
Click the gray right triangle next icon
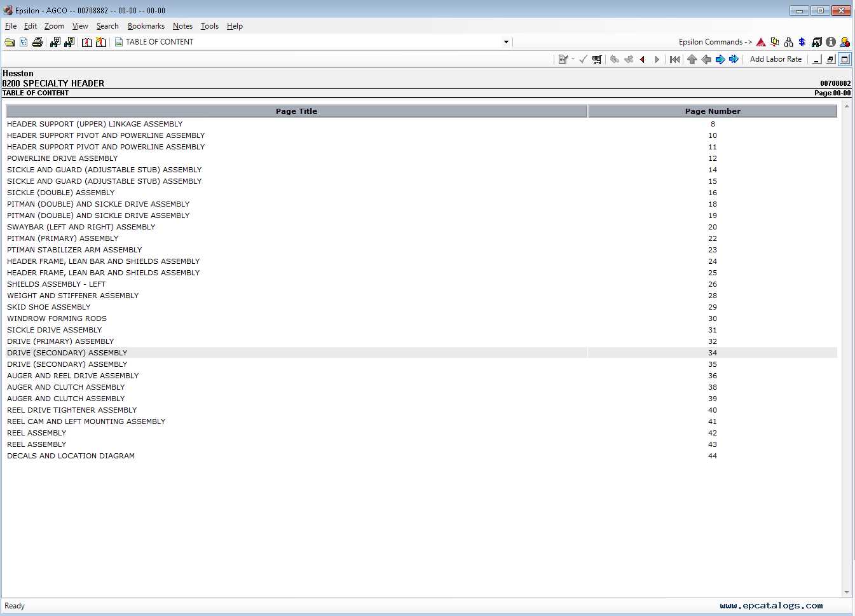[x=657, y=59]
